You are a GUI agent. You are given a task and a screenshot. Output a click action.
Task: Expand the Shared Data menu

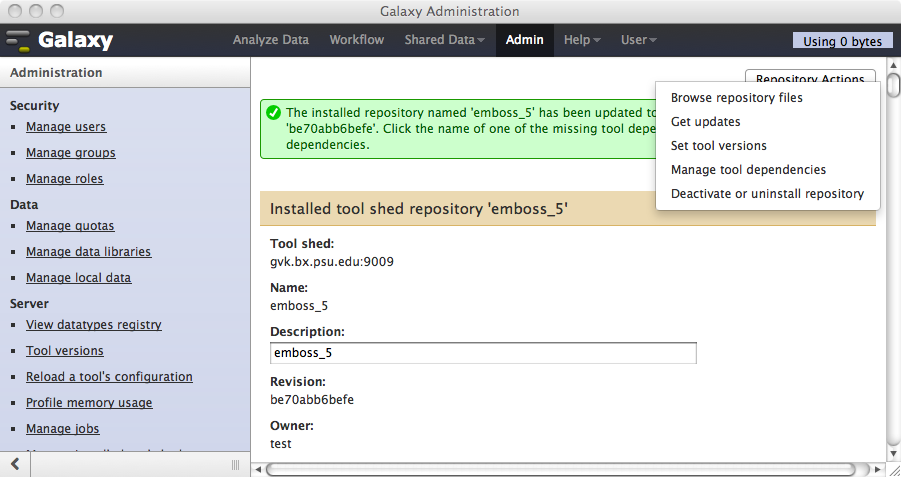coord(444,40)
